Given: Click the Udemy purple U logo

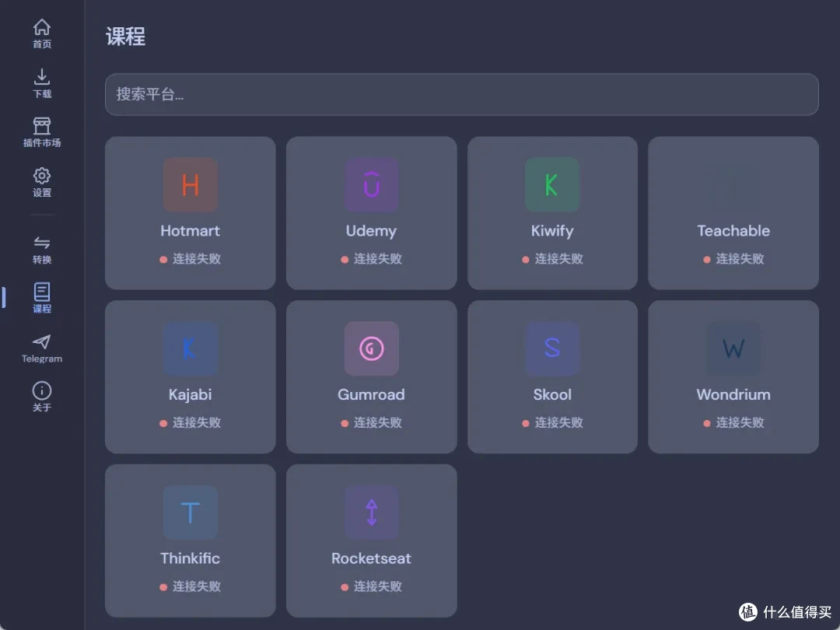Looking at the screenshot, I should pos(371,185).
